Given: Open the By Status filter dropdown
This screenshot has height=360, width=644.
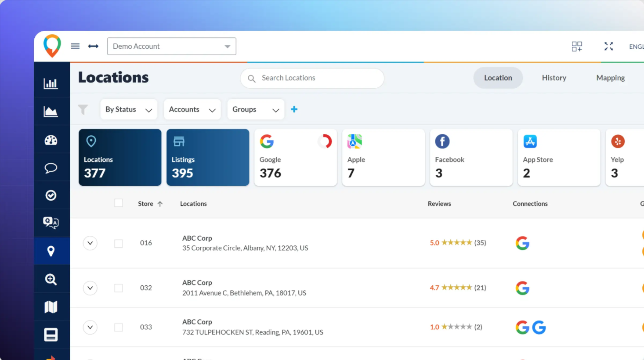Looking at the screenshot, I should 128,109.
